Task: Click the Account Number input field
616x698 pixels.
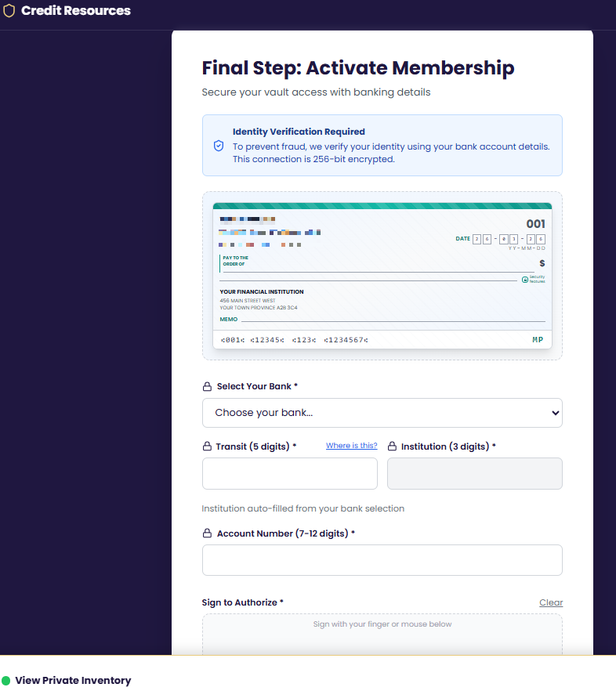Action: tap(382, 560)
